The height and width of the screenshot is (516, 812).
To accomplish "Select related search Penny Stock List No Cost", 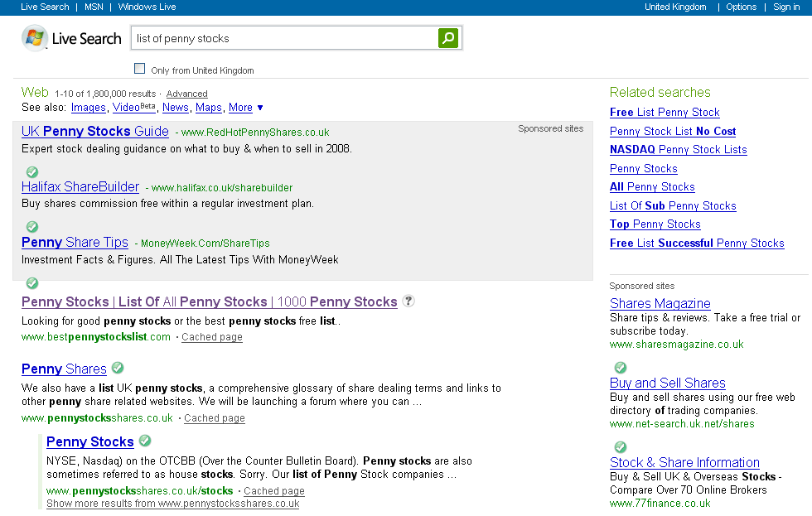I will pos(673,132).
